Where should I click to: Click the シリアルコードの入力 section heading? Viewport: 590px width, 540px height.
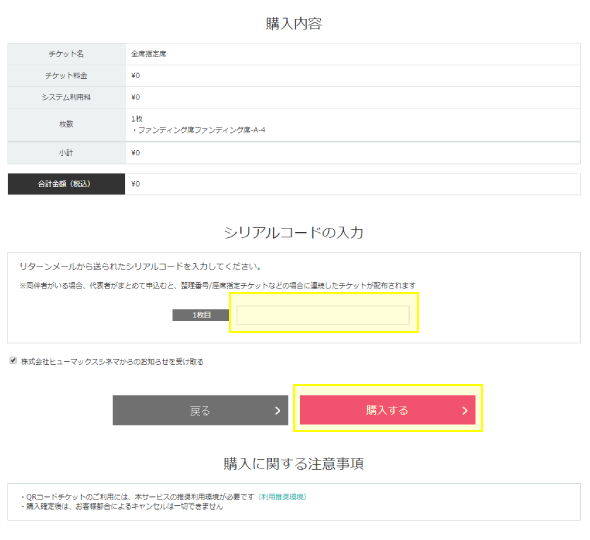[294, 233]
